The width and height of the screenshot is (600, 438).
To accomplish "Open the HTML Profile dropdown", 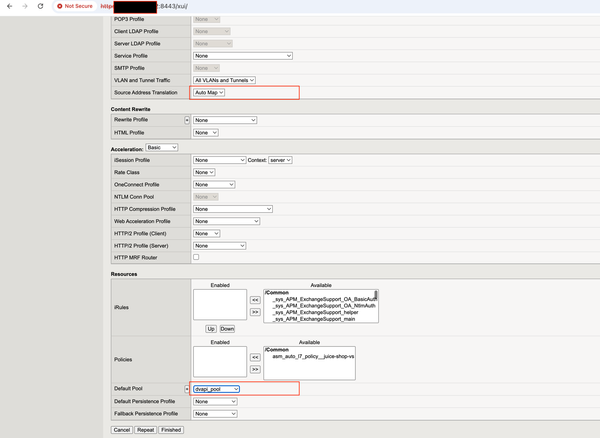I will (205, 133).
